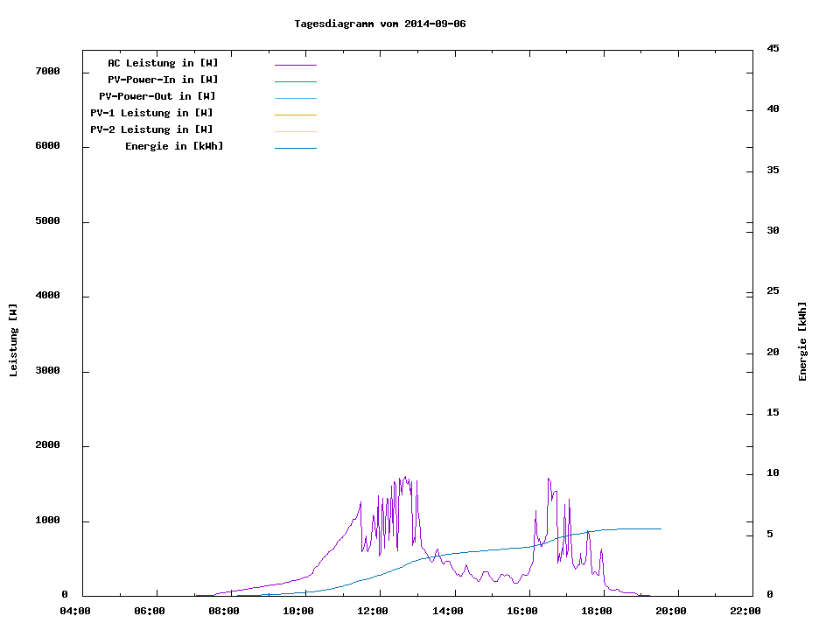The height and width of the screenshot is (630, 840).
Task: Click the 22:00 tick label on the time axis
Action: (745, 611)
